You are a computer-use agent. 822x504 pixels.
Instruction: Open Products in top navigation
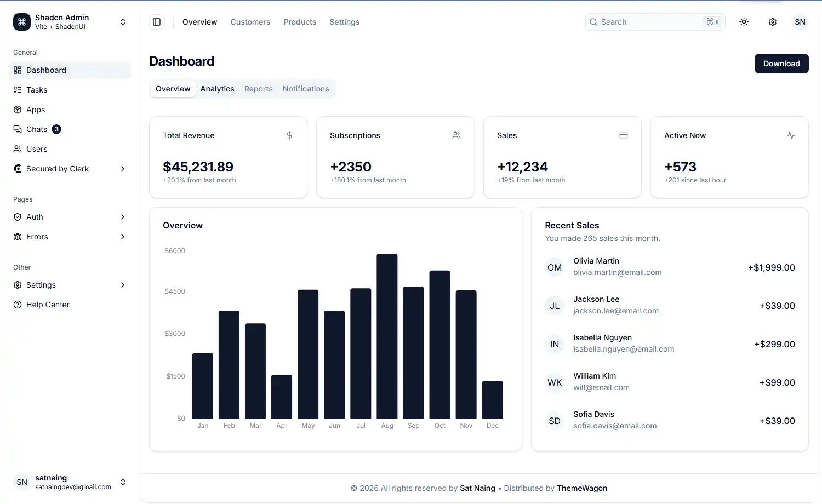300,22
